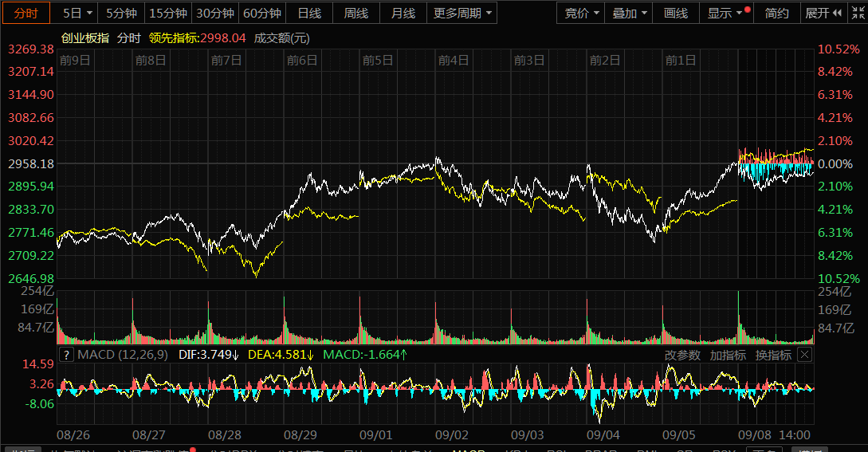Click the 画线 drawing tool button
This screenshot has width=868, height=452.
coord(676,13)
